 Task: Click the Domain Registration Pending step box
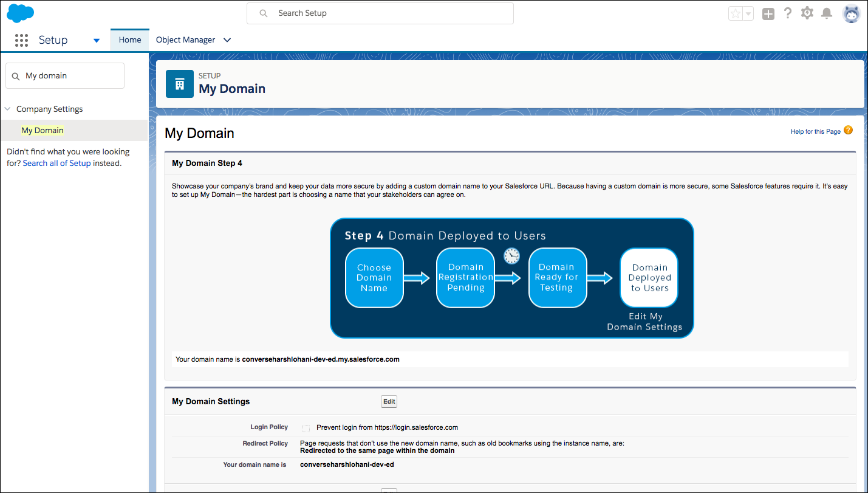466,278
